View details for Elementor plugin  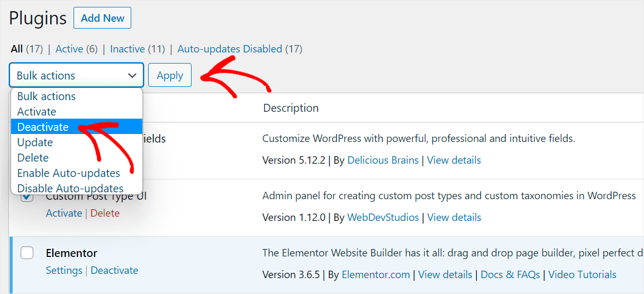tap(446, 274)
